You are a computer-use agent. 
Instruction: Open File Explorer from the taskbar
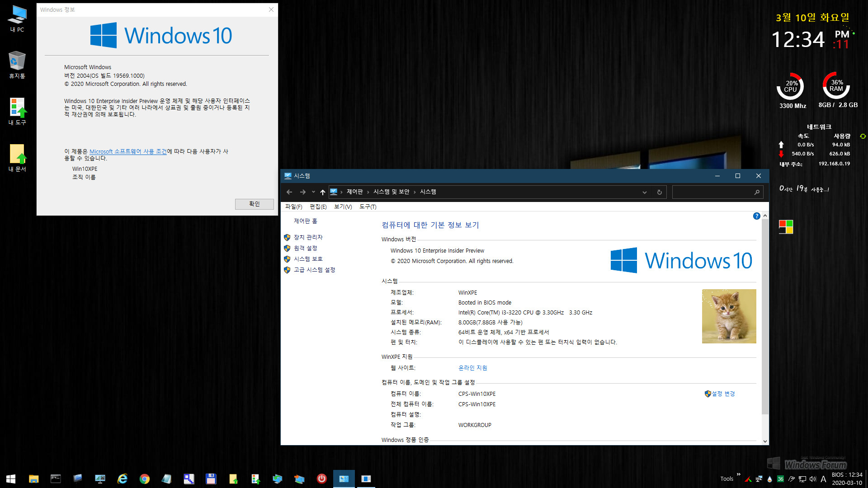click(x=33, y=479)
